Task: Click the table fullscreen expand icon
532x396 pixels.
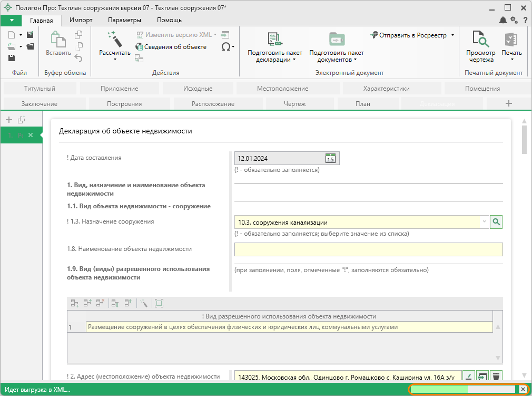Action: coord(159,303)
